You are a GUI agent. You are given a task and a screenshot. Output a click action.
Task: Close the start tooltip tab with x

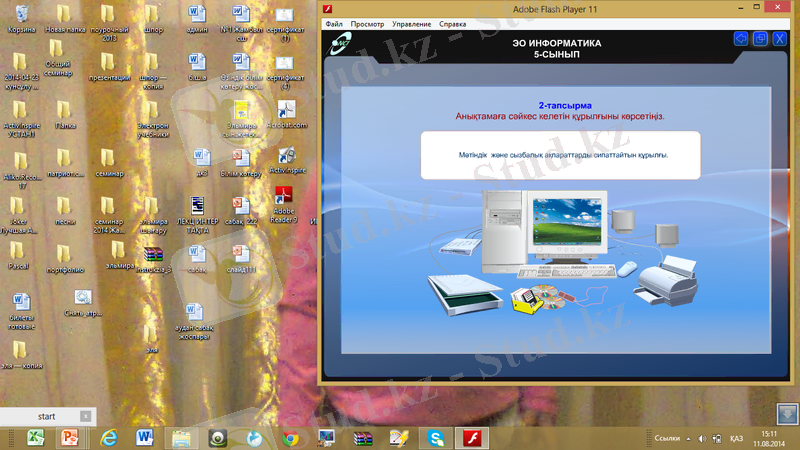click(85, 416)
